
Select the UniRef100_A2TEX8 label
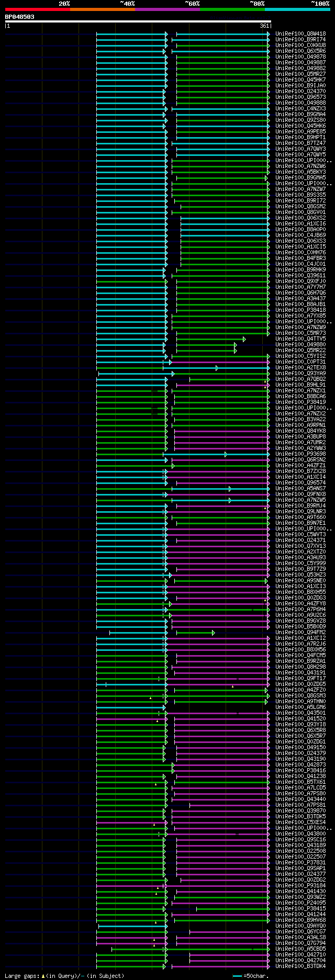[300, 368]
